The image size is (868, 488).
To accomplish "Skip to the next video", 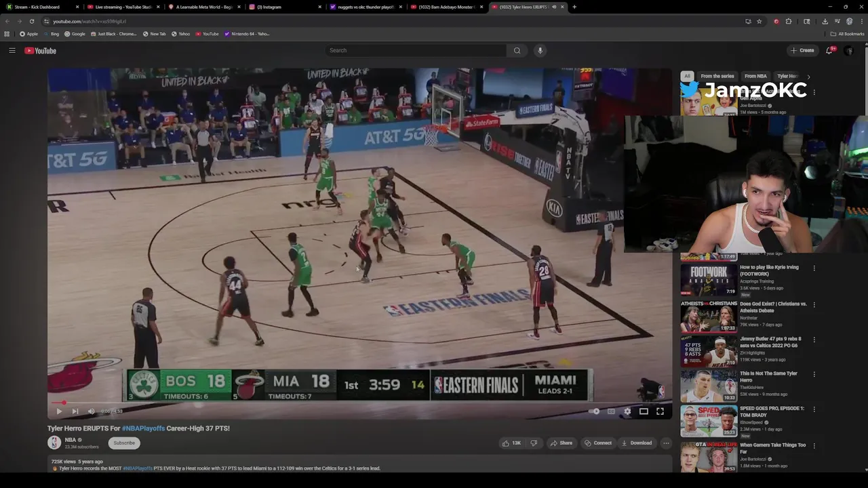I will (x=75, y=411).
